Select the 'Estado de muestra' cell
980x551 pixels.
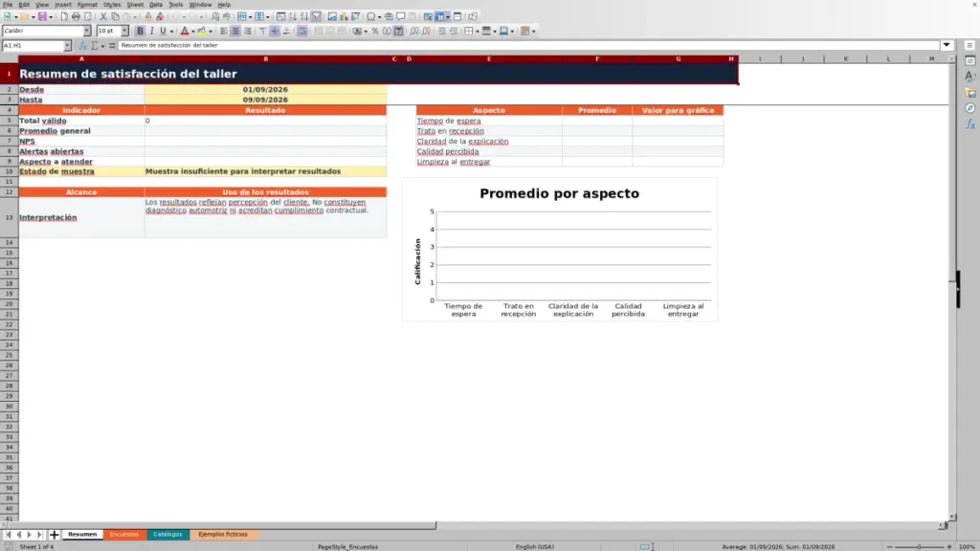point(81,171)
